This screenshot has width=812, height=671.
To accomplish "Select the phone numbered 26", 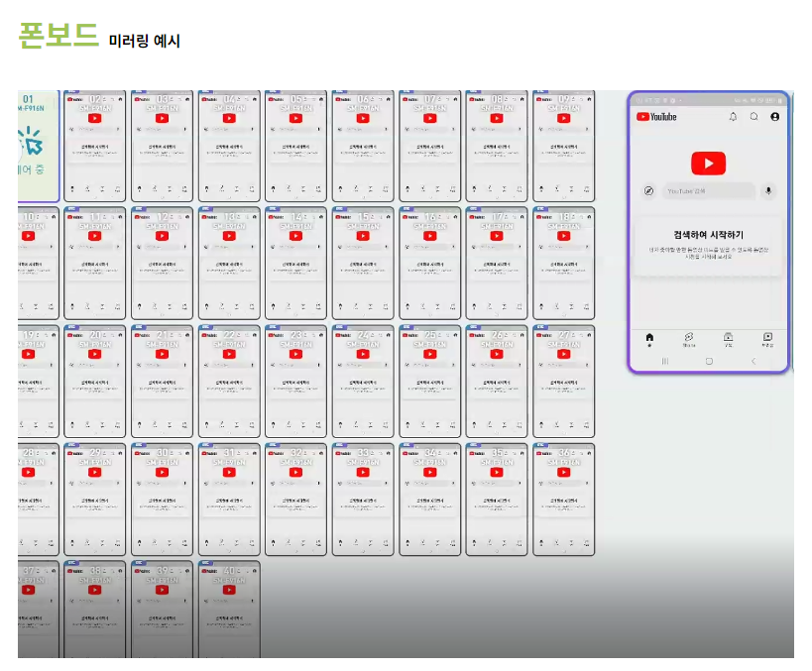I will [497, 381].
